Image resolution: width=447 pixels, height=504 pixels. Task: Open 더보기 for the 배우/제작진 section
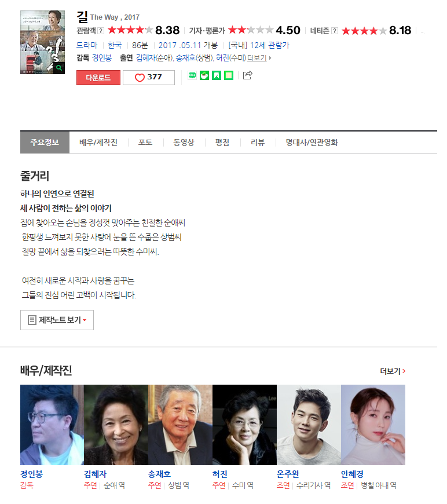point(393,371)
